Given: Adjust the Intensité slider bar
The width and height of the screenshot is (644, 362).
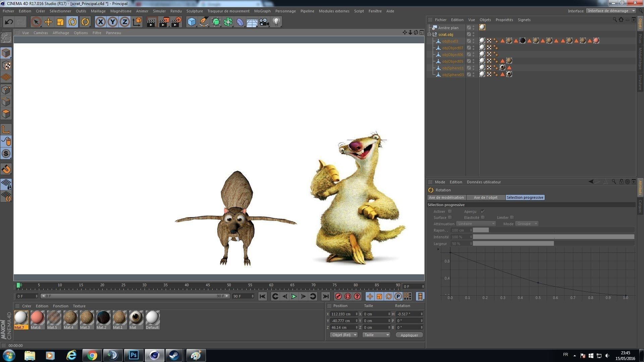Looking at the screenshot, I should tap(553, 237).
